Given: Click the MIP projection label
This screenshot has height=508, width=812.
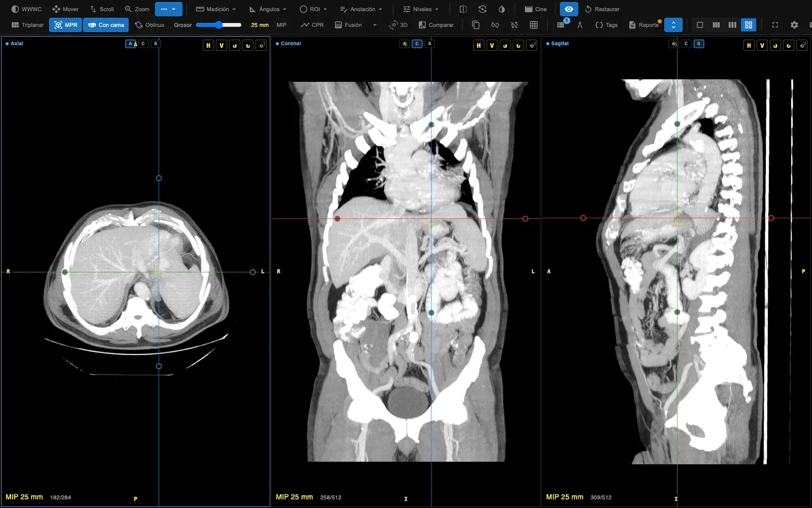Looking at the screenshot, I should coord(281,25).
